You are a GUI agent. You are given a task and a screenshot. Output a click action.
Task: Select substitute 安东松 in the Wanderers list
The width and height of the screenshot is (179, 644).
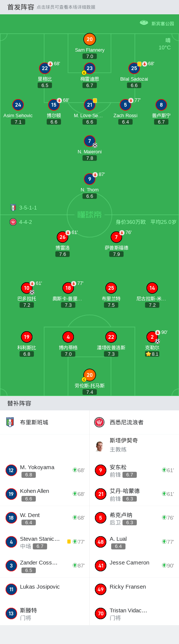tap(134, 470)
